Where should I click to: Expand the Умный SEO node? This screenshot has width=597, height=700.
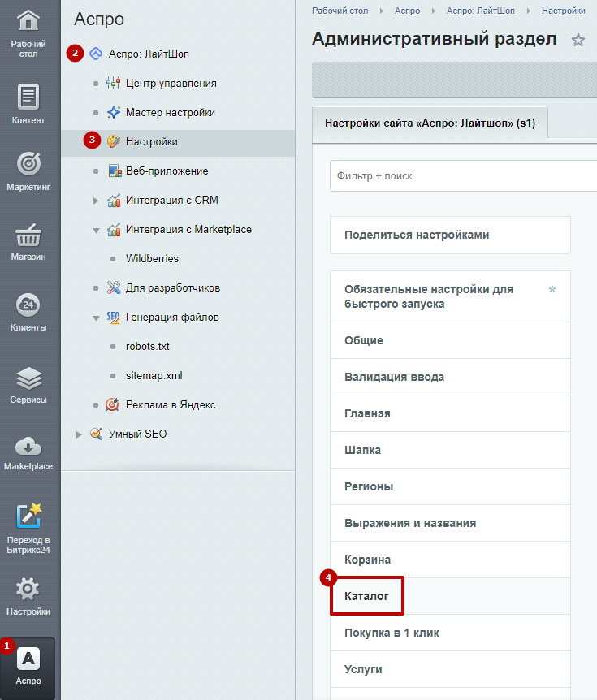[79, 434]
